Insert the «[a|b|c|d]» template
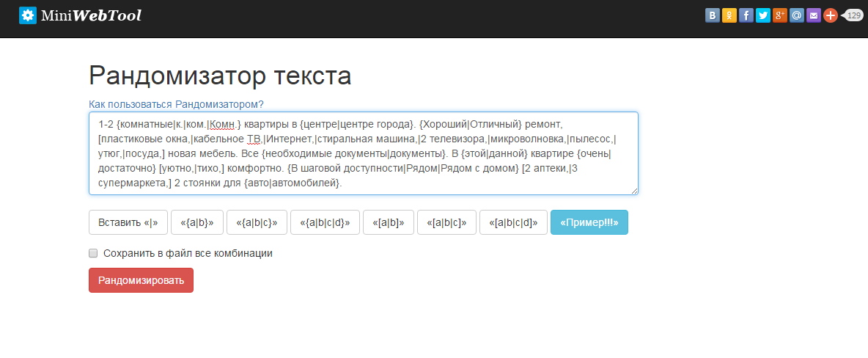Viewport: 868px width, 358px height. pyautogui.click(x=514, y=222)
